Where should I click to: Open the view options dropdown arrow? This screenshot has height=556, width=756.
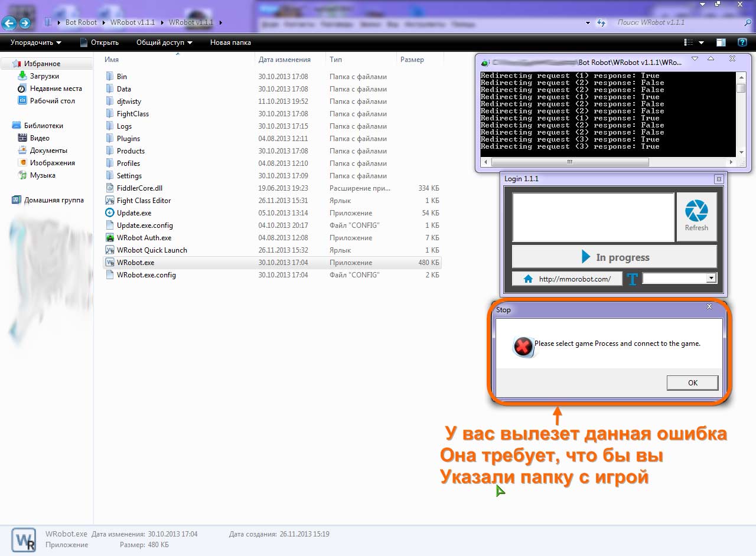(701, 42)
